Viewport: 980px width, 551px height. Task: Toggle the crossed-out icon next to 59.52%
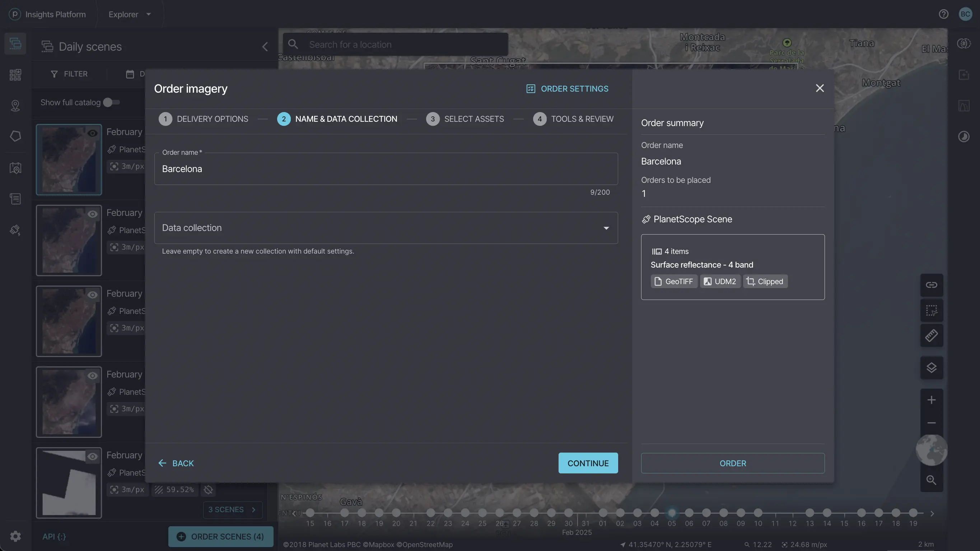pos(208,490)
